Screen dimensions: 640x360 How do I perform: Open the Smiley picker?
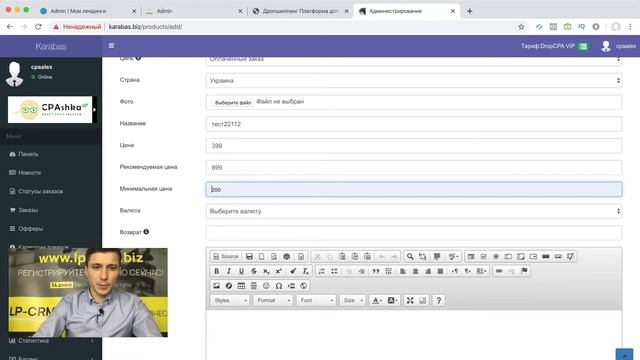pyautogui.click(x=266, y=286)
